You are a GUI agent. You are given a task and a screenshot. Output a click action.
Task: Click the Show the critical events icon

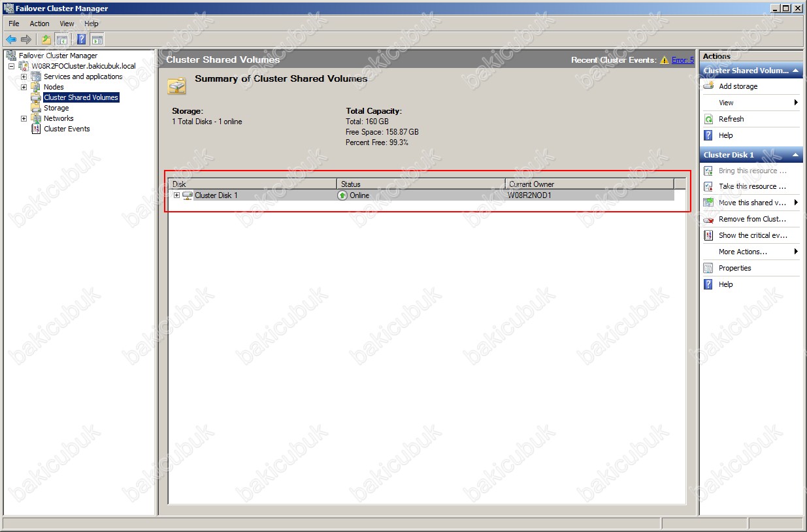tap(708, 235)
